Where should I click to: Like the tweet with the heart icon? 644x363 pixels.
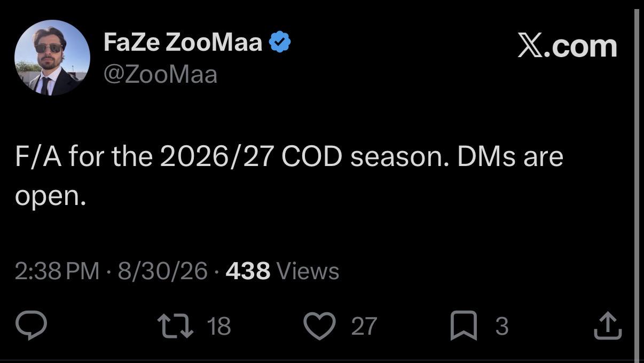(x=319, y=326)
